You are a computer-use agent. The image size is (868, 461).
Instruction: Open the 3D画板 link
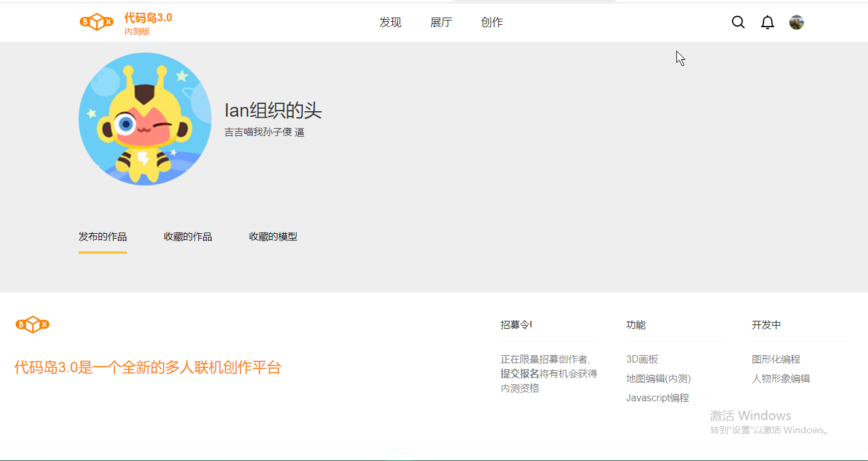642,359
